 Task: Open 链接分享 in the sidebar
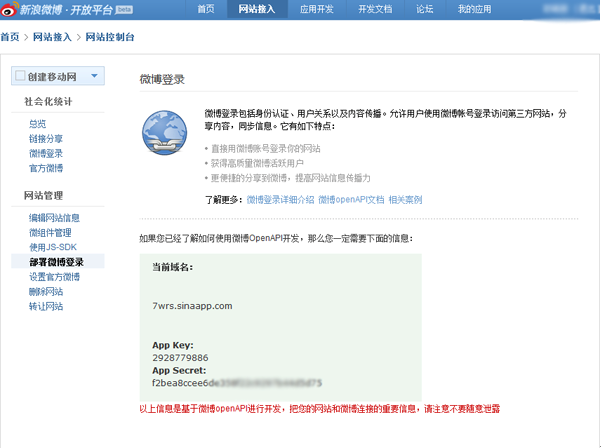pyautogui.click(x=46, y=139)
